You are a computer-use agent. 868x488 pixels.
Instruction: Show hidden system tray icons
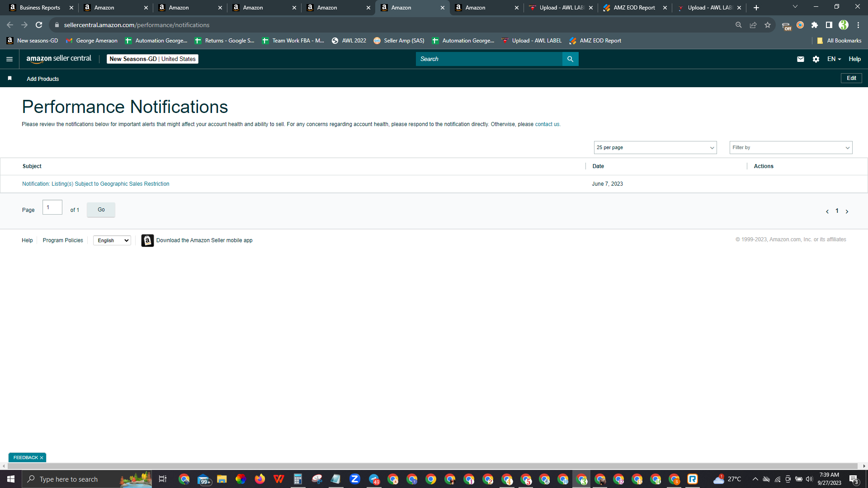755,479
